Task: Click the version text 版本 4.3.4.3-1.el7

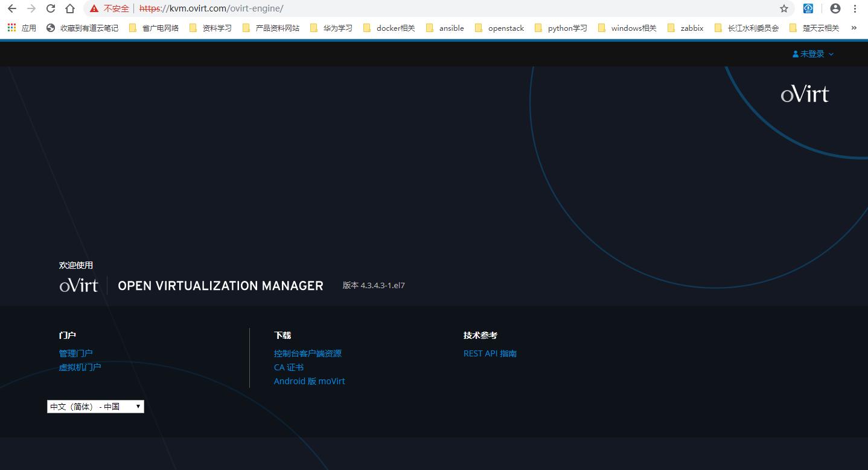Action: (374, 286)
